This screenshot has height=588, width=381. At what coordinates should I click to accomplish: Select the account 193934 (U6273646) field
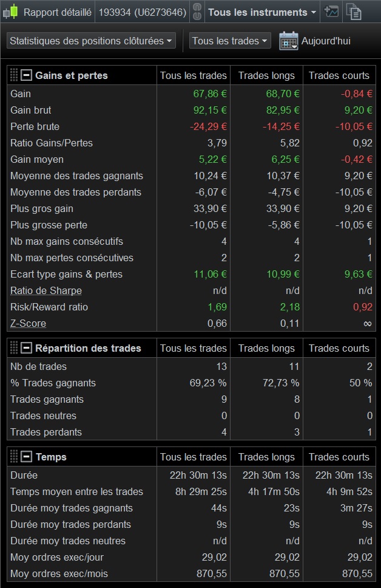[143, 12]
